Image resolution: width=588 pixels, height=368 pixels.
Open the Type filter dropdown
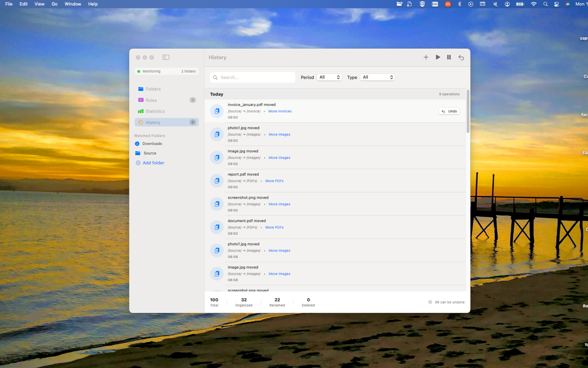pyautogui.click(x=377, y=77)
